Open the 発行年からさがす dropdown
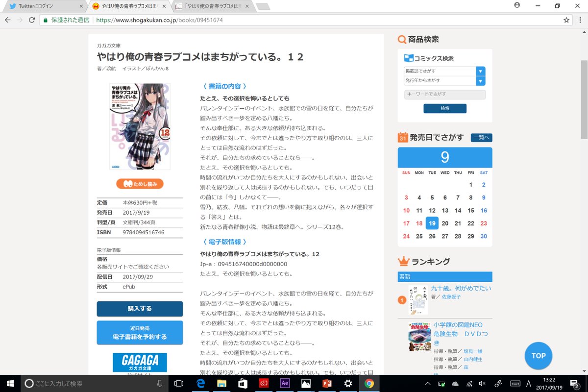Image resolution: width=588 pixels, height=392 pixels. [444, 80]
